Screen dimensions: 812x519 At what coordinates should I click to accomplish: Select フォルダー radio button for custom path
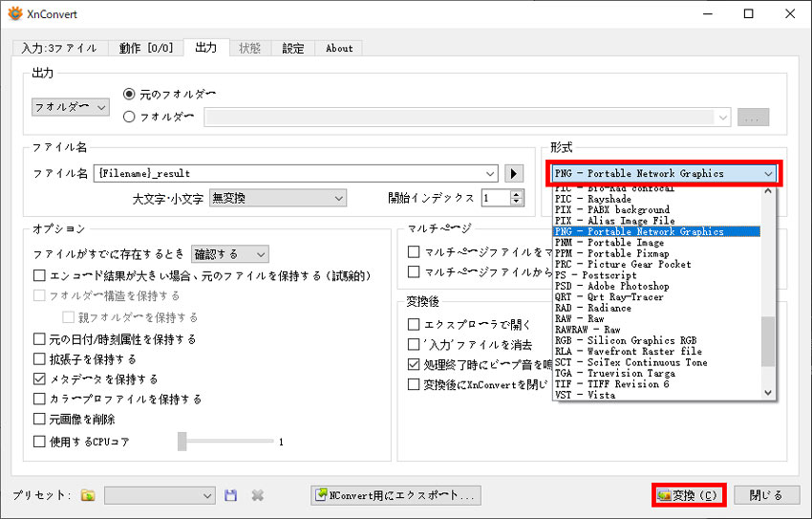129,117
